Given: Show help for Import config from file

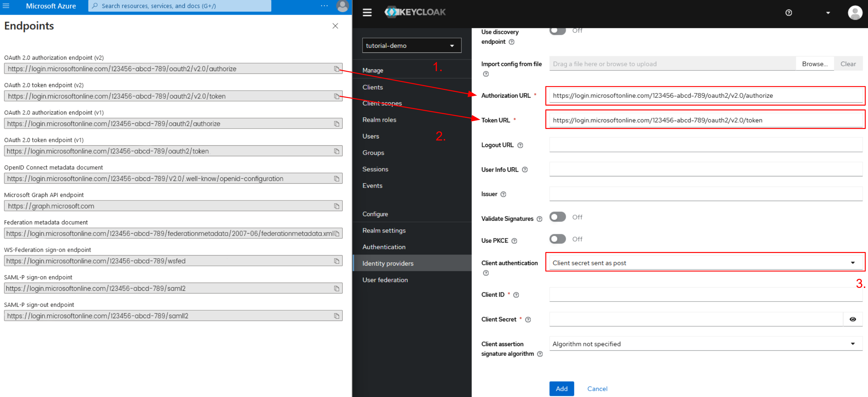Looking at the screenshot, I should (486, 74).
